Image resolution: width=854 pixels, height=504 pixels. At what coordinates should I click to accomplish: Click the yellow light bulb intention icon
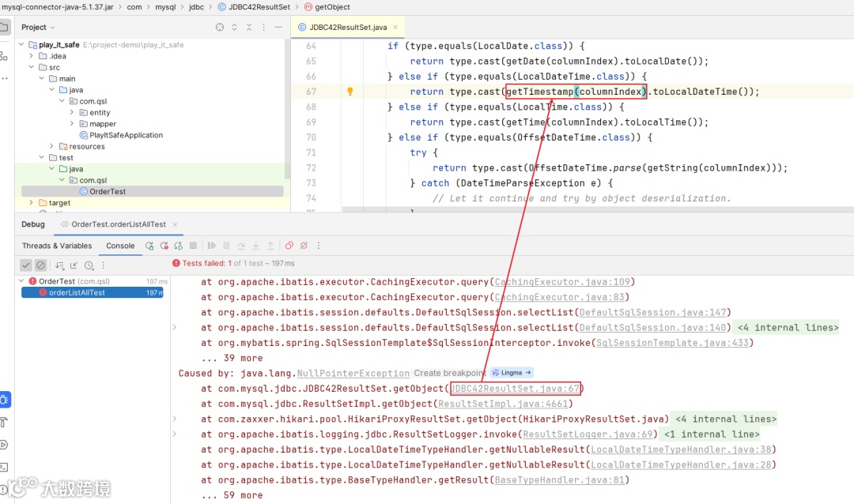click(350, 92)
